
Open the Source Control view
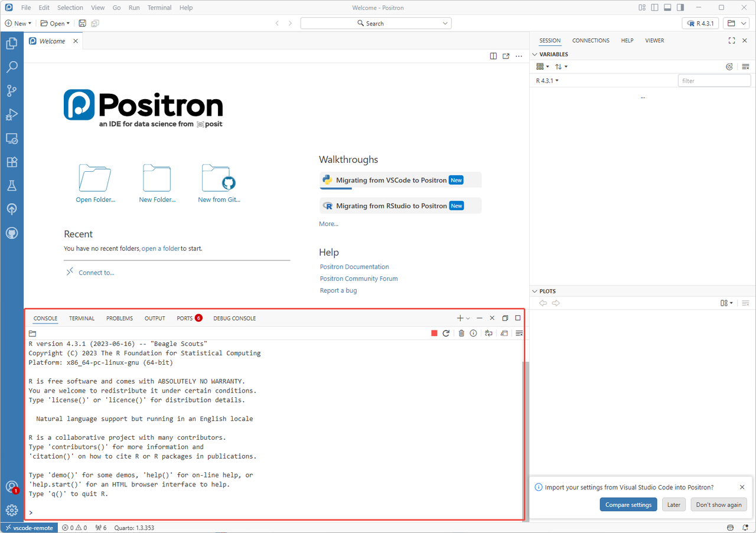12,90
